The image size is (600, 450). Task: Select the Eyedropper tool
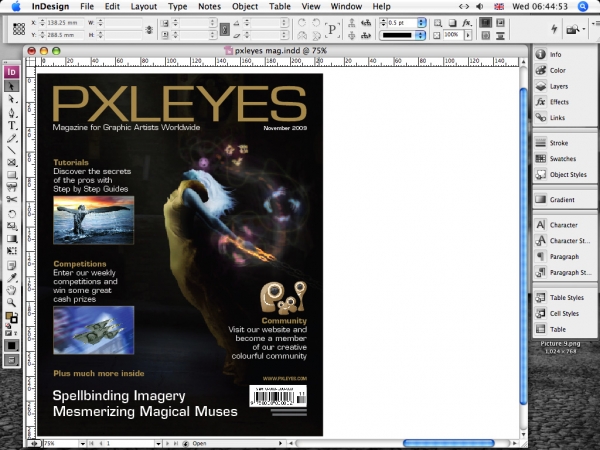[11, 278]
